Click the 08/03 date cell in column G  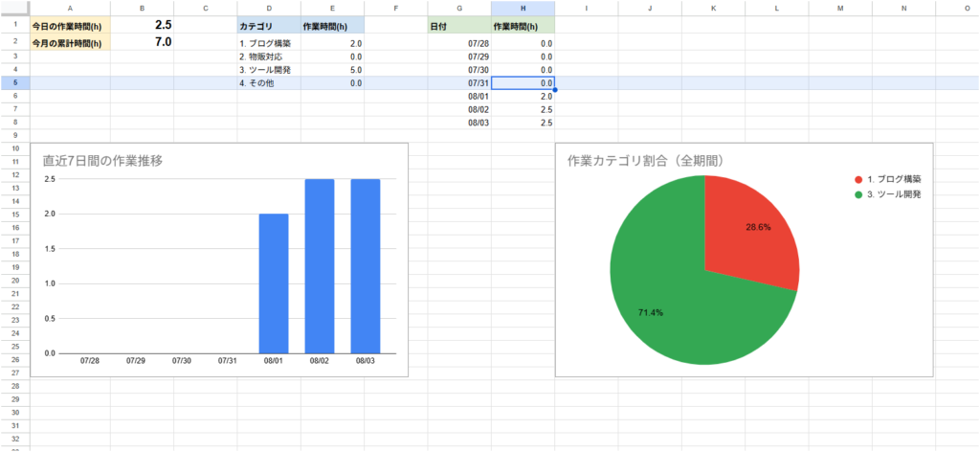point(459,123)
